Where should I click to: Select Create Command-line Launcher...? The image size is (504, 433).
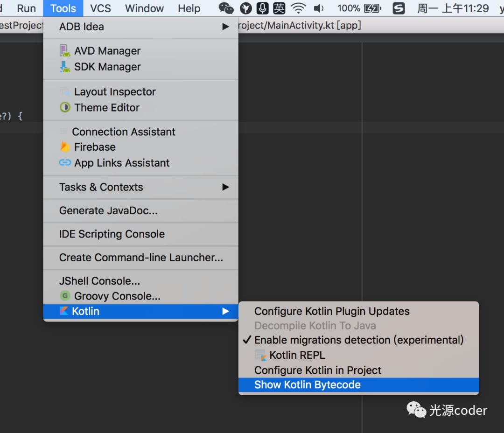tap(141, 258)
